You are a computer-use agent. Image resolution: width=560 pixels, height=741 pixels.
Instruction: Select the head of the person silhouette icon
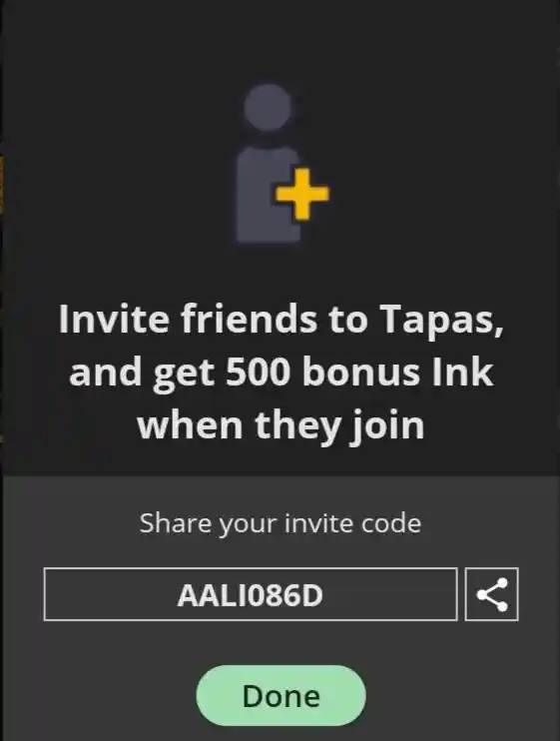click(269, 107)
